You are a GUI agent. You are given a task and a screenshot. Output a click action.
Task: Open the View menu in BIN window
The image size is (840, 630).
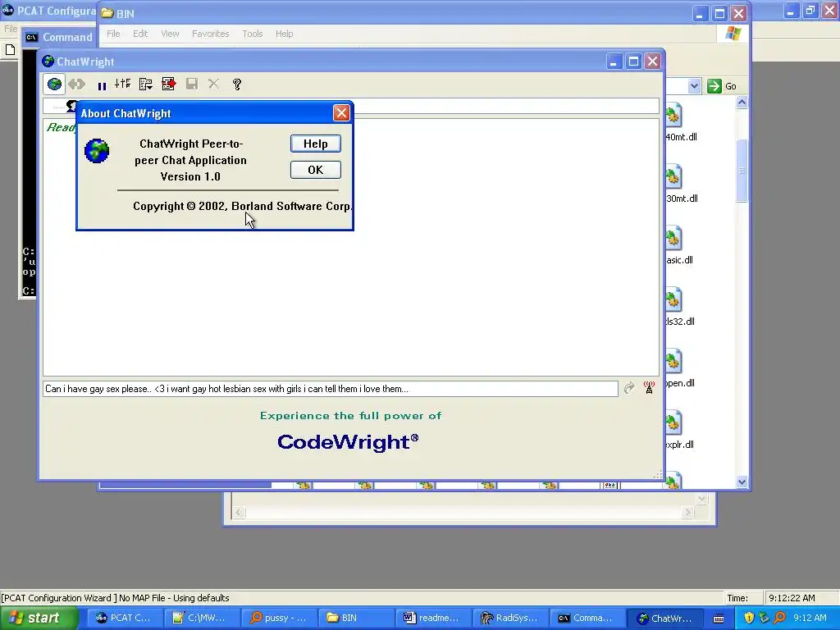[171, 34]
